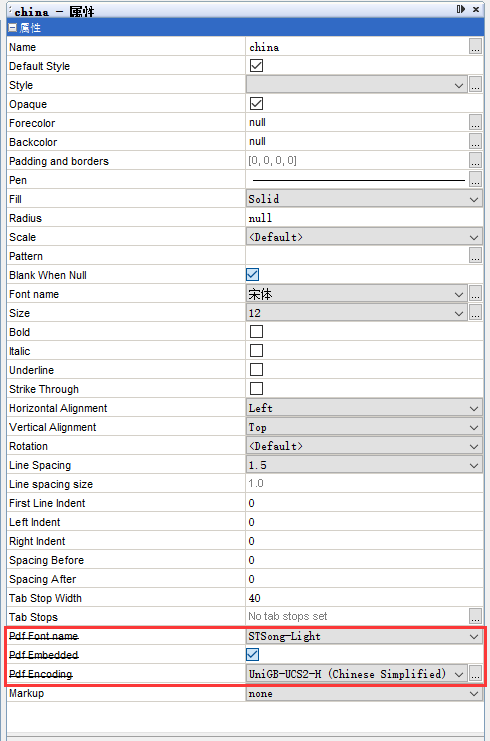
Task: Click the Tab Stop Width value field
Action: point(364,598)
